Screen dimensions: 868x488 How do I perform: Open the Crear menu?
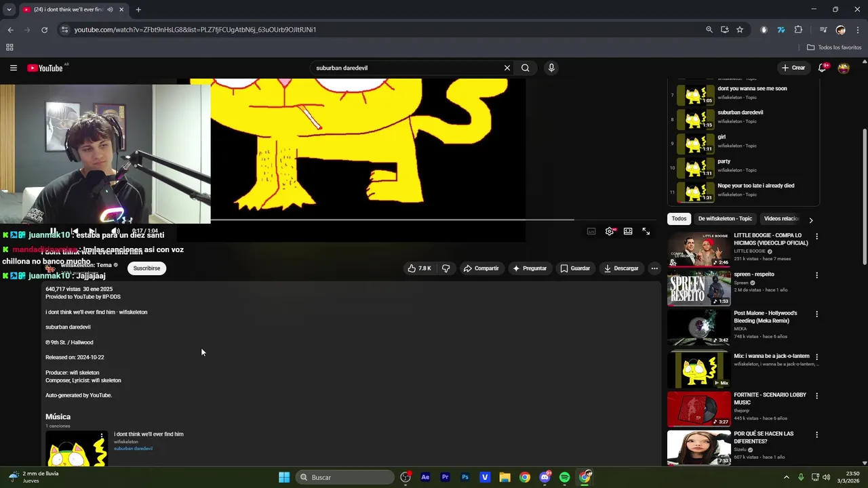pos(793,68)
